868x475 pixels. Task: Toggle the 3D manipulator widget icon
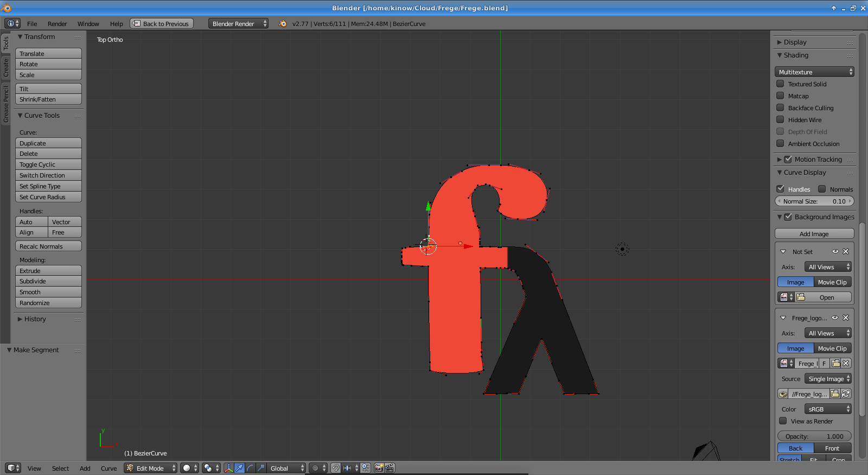click(x=228, y=468)
